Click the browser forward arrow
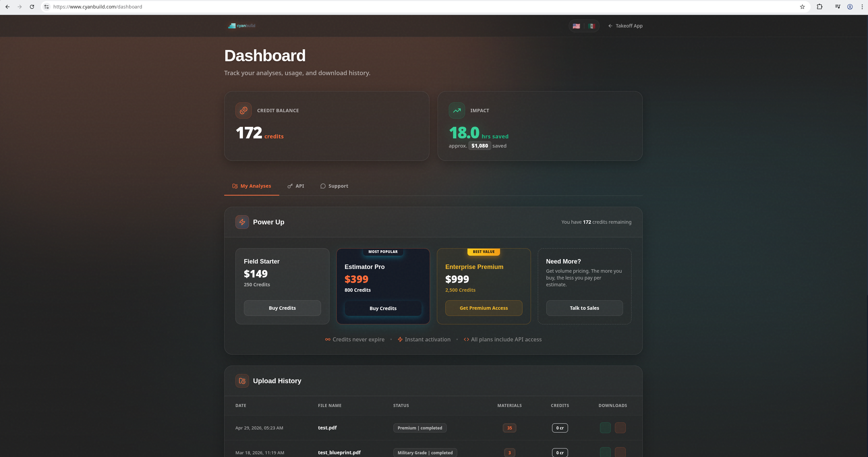Screen dimensions: 868x457 [x=20, y=7]
